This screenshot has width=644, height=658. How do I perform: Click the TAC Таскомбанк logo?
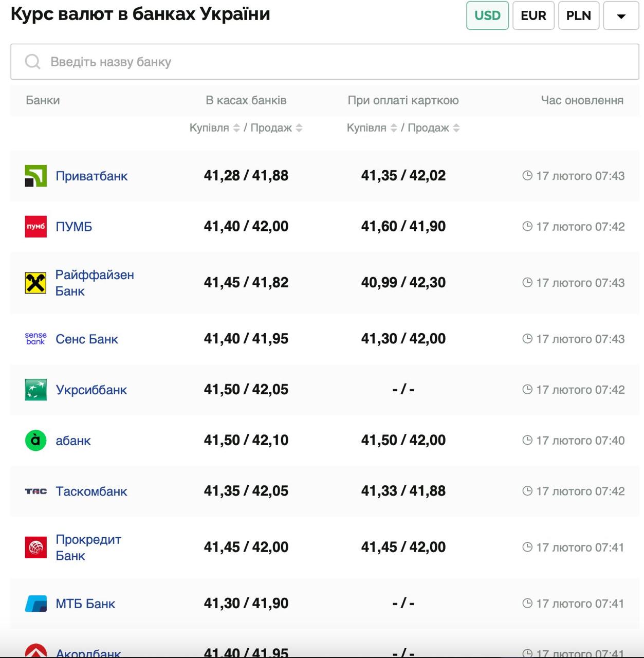pos(35,491)
